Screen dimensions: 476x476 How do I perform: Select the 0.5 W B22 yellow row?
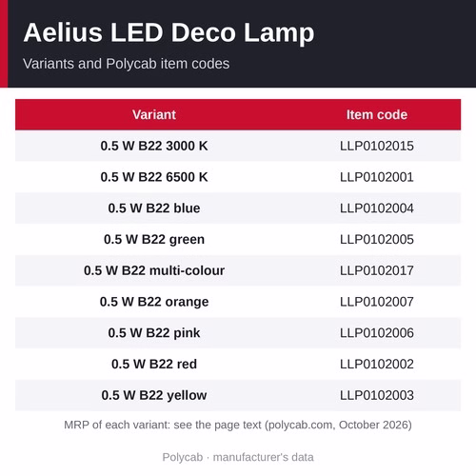point(238,395)
